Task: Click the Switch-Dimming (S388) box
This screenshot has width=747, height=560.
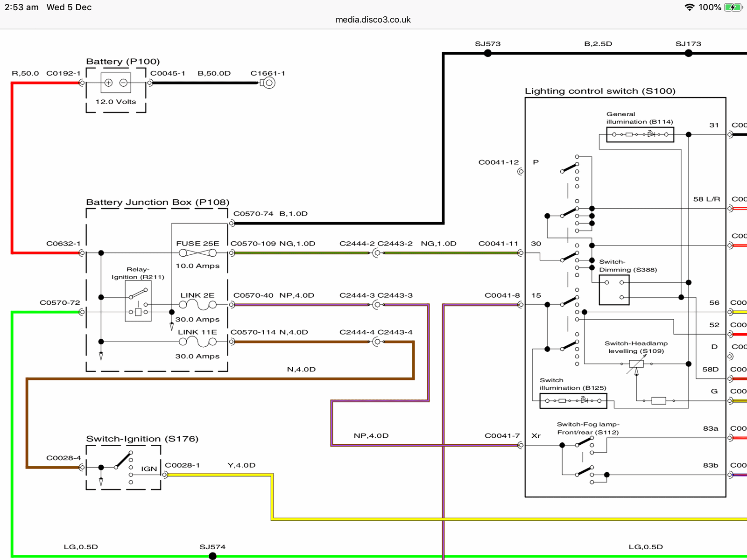Action: (614, 290)
